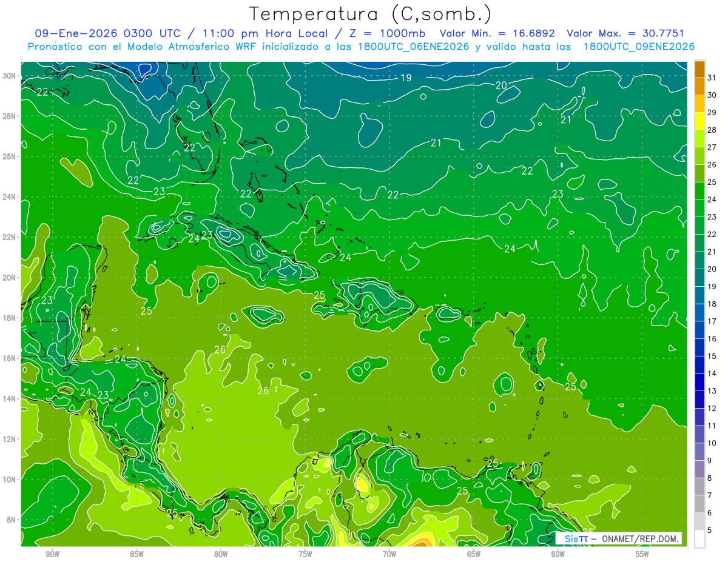Click the '19' contour label on the map
The width and height of the screenshot is (728, 562).
pos(406,78)
